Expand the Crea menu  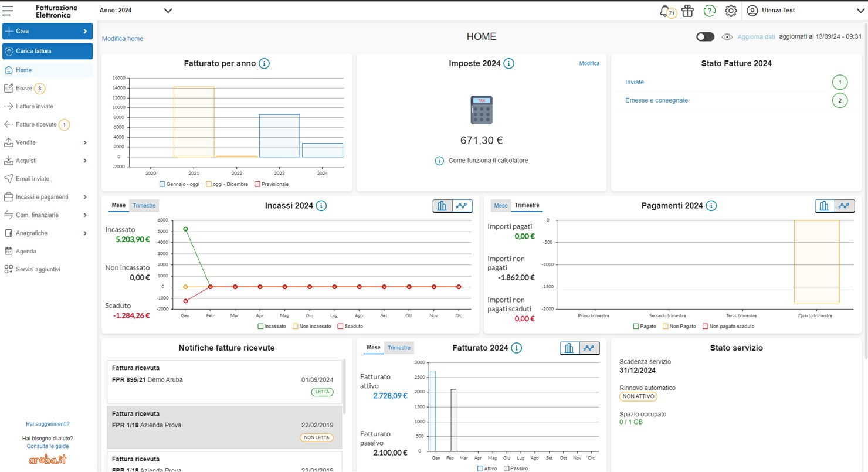[x=48, y=31]
